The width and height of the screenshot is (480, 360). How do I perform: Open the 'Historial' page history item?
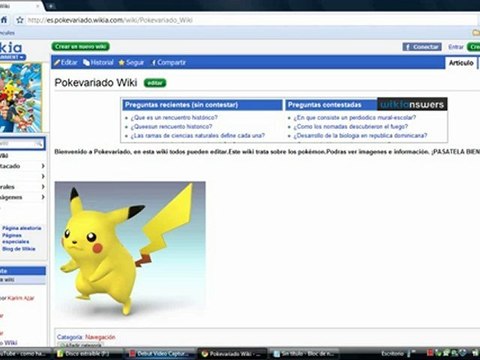(98, 62)
